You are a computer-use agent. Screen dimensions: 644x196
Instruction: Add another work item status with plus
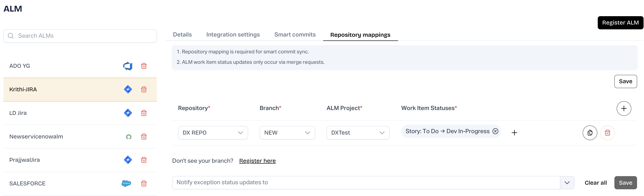pos(514,133)
